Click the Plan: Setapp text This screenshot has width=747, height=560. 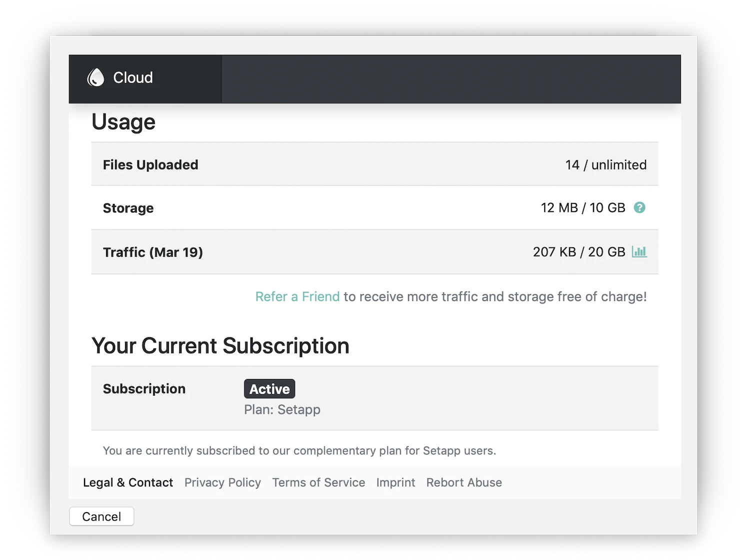[x=282, y=410]
